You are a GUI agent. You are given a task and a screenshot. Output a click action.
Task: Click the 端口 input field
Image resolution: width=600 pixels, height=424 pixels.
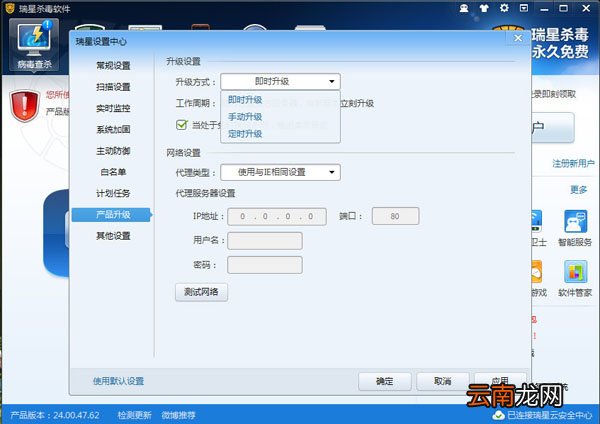pyautogui.click(x=395, y=216)
